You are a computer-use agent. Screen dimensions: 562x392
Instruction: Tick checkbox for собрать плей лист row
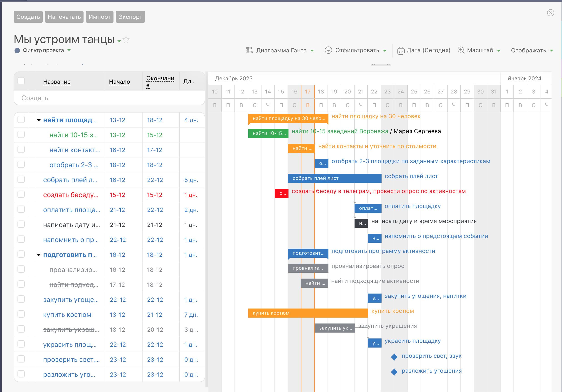click(x=21, y=180)
